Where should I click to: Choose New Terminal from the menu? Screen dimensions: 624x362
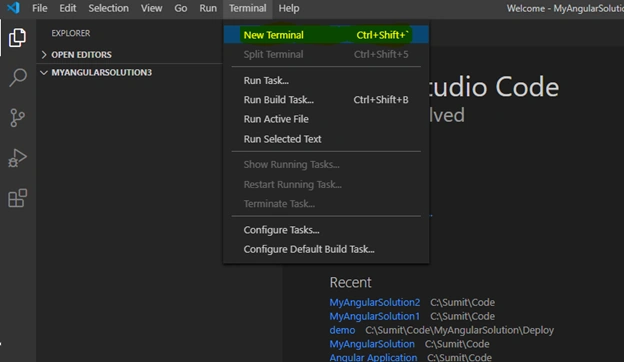326,35
